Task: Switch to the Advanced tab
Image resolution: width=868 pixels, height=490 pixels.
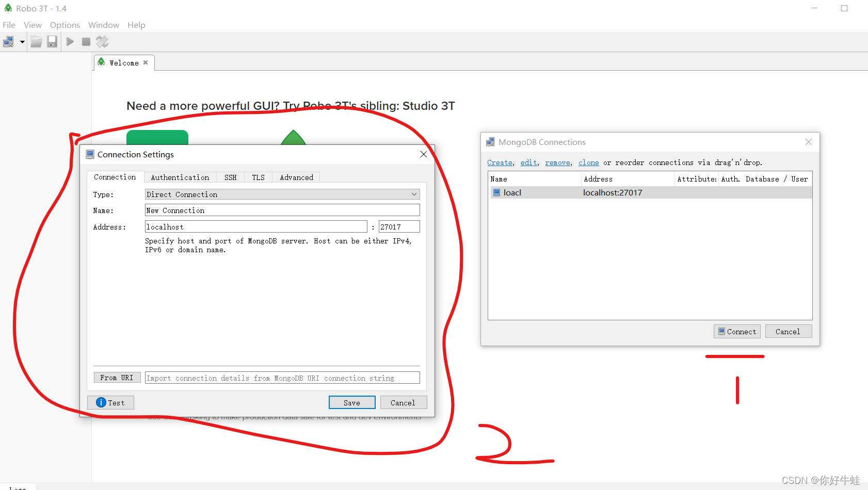Action: [296, 177]
